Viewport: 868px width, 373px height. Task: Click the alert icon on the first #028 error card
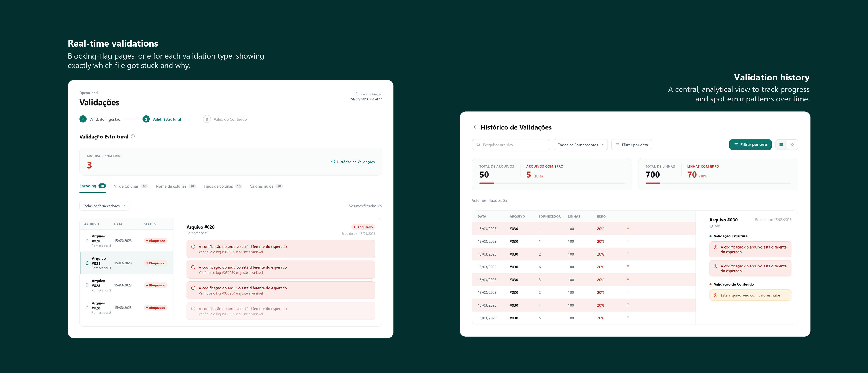click(x=193, y=247)
